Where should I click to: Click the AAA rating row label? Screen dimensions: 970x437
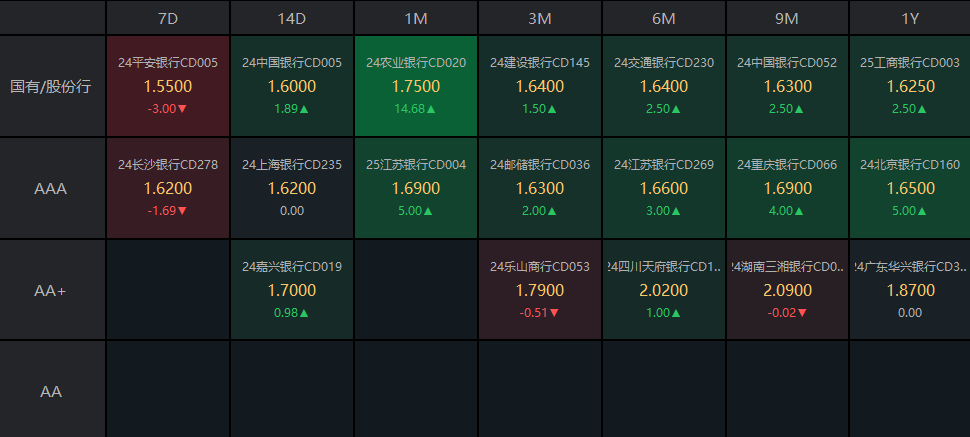click(x=52, y=188)
